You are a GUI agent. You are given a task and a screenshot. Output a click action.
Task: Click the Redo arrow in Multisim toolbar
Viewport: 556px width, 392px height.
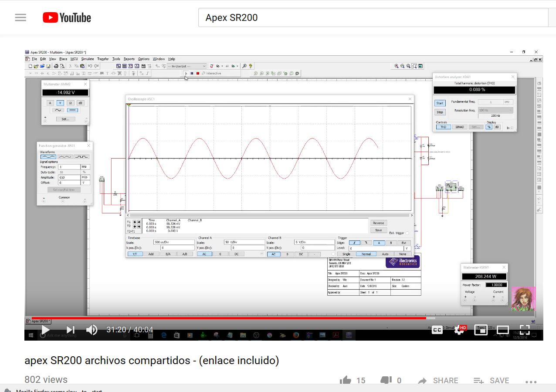[96, 66]
